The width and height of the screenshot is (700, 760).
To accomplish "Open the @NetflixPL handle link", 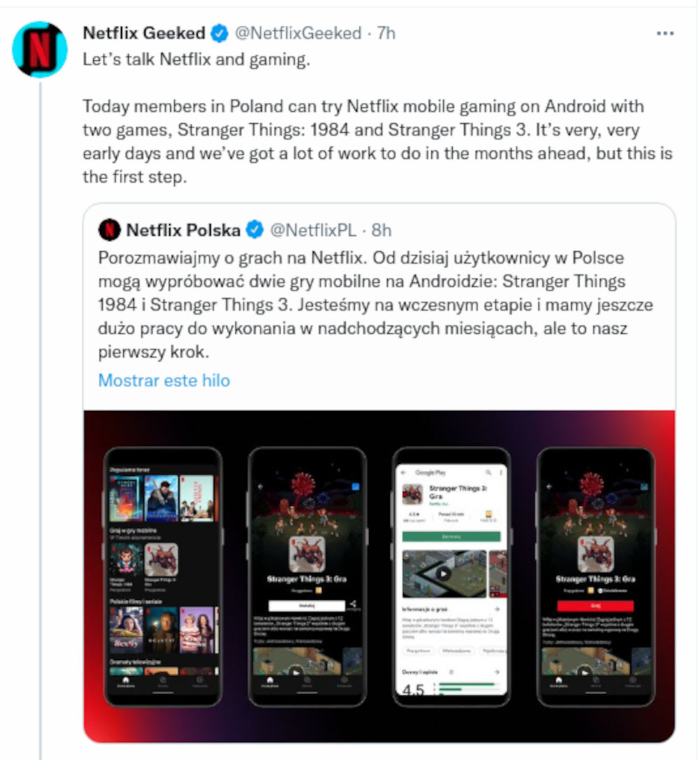I will 313,230.
